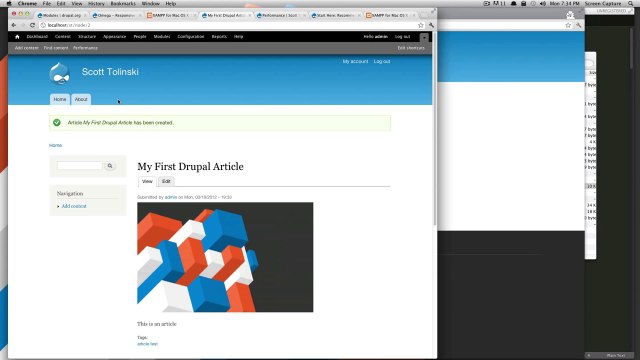Reload the page with the refresh icon
The width and height of the screenshot is (640, 360).
point(32,25)
